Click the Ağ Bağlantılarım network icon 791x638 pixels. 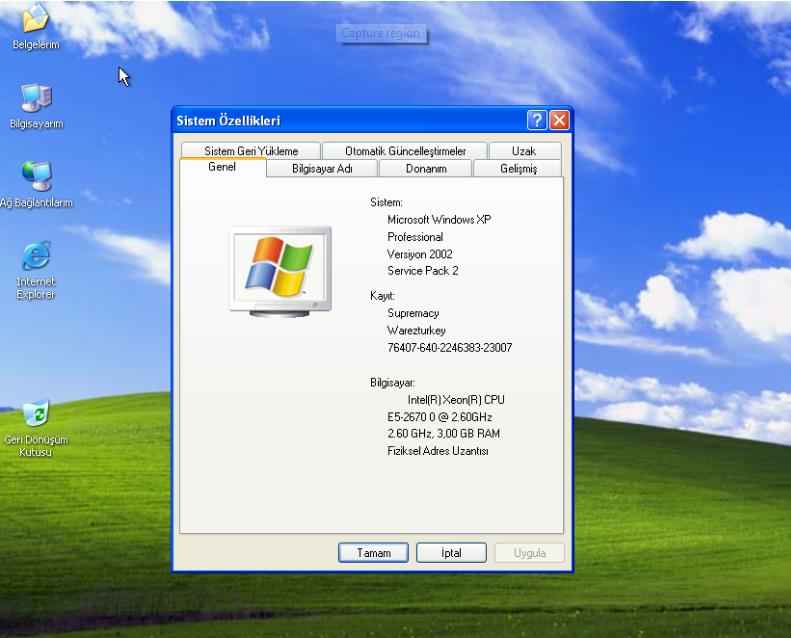[36, 176]
